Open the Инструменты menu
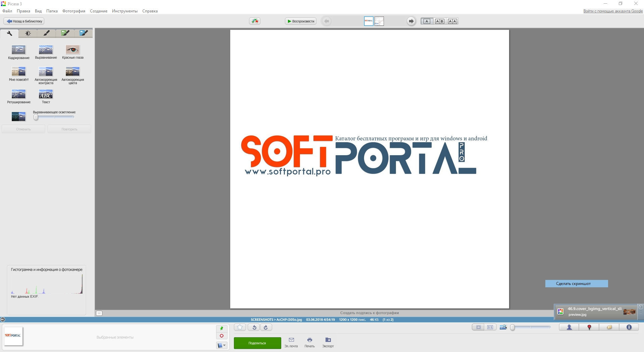The width and height of the screenshot is (644, 352). tap(125, 11)
